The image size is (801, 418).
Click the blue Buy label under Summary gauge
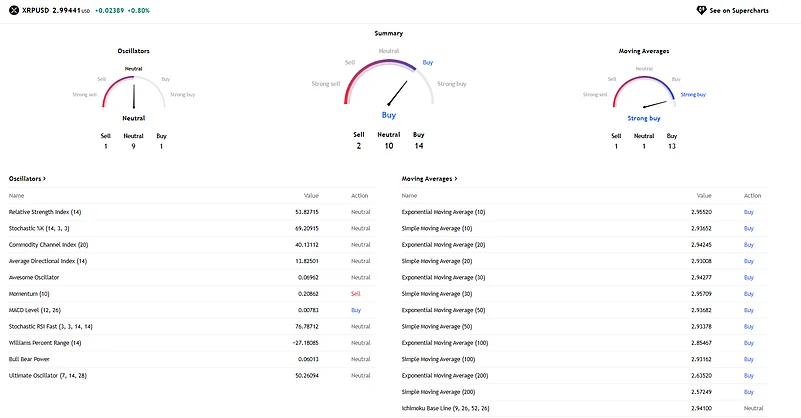click(x=389, y=115)
